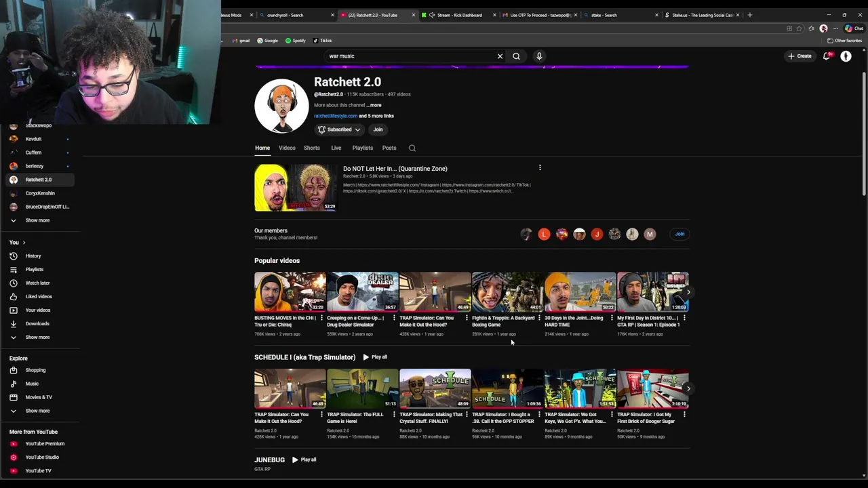Open Liked videos in the sidebar
This screenshot has height=488, width=868.
39,297
